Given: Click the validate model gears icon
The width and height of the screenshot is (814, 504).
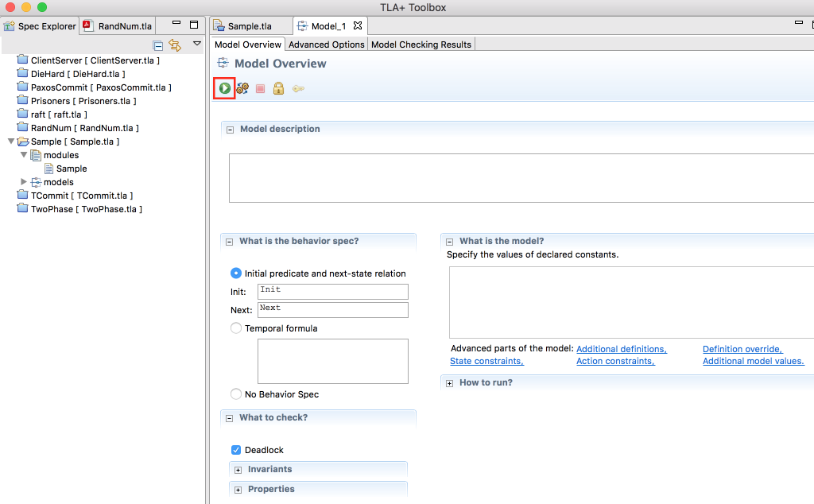Looking at the screenshot, I should (x=242, y=88).
